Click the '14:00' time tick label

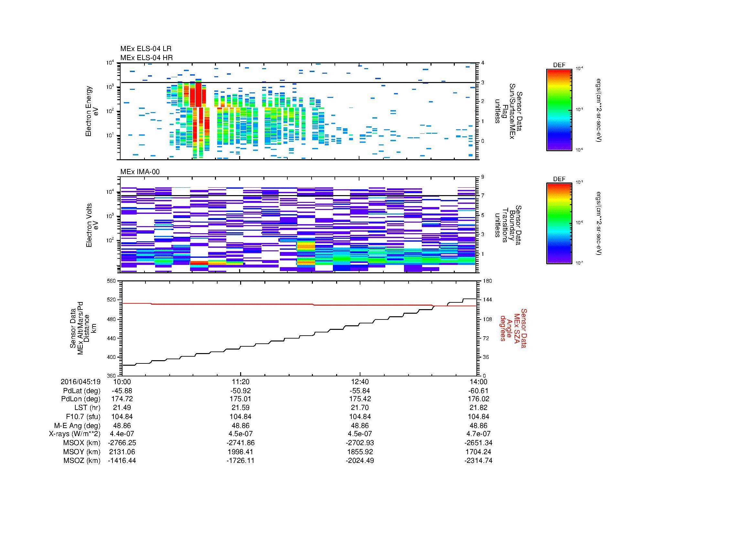478,382
